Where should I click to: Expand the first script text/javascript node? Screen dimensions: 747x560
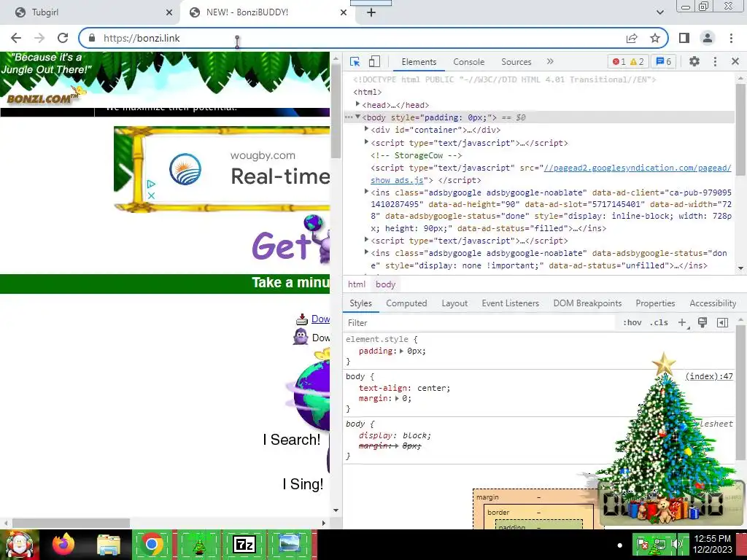(x=366, y=141)
